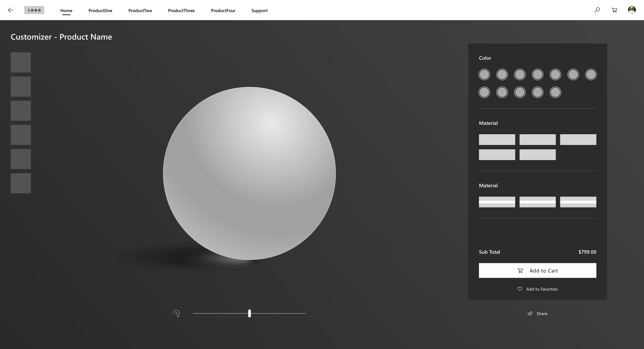Select the first color swatch in top row
This screenshot has height=349, width=644.
tap(484, 74)
